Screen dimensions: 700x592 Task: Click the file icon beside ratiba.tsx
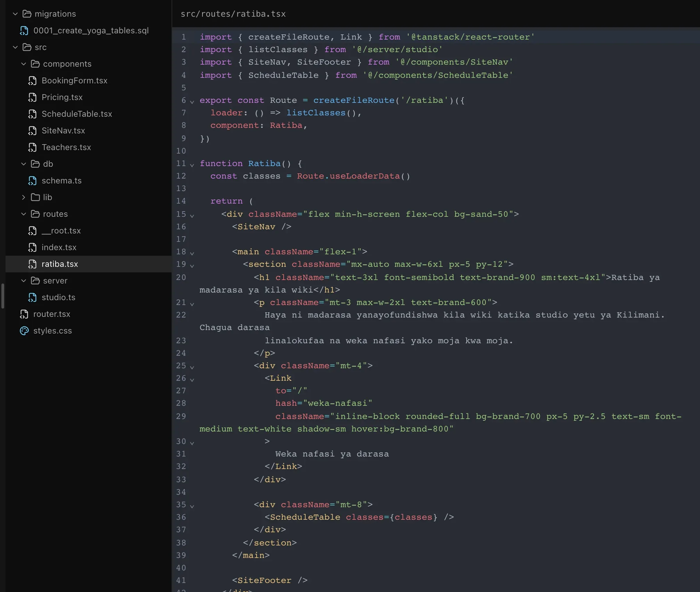32,264
